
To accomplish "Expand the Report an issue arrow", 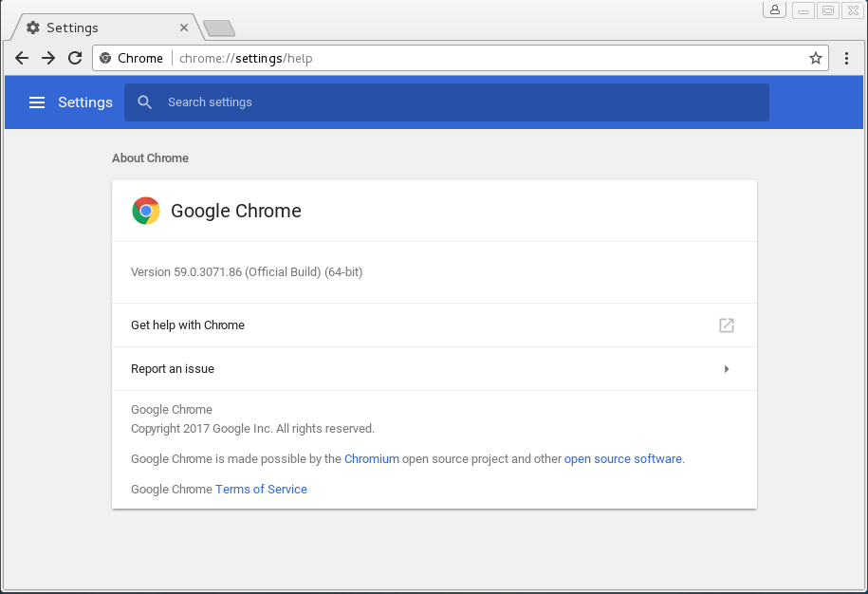I will pyautogui.click(x=727, y=369).
